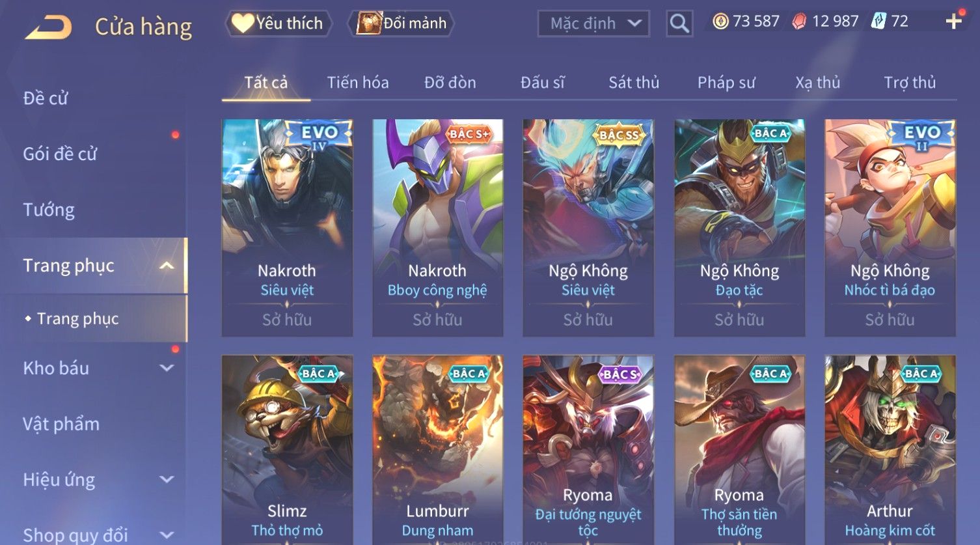Image resolution: width=980 pixels, height=545 pixels.
Task: Open Gói đề cử sidebar item
Action: 60,154
